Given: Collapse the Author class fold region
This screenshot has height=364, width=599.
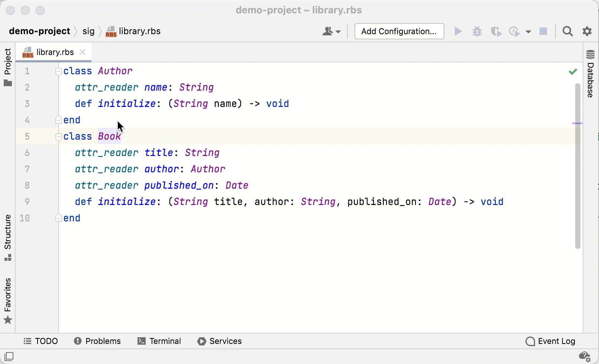Looking at the screenshot, I should 58,71.
